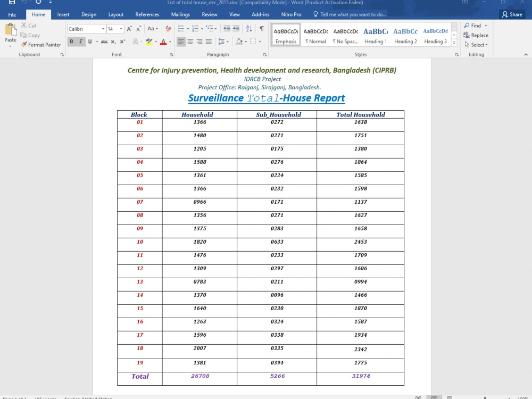Open Paragraph dialog launcher

tap(264, 55)
